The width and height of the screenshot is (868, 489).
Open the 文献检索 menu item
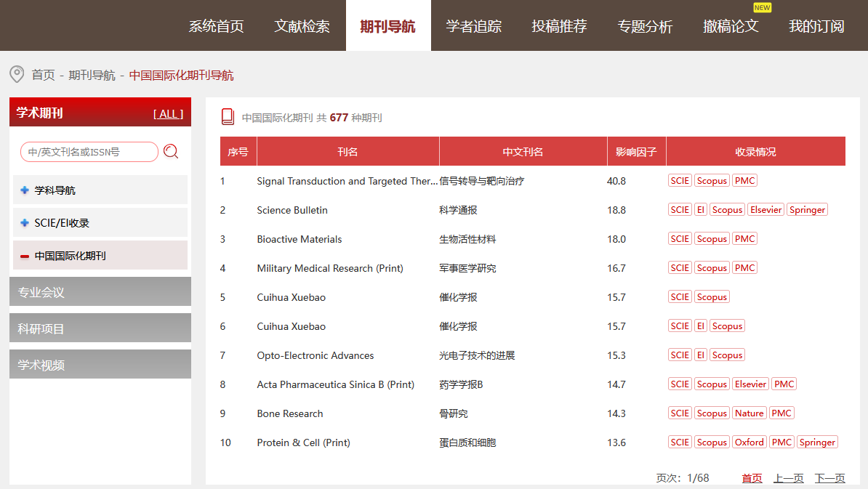tap(302, 26)
